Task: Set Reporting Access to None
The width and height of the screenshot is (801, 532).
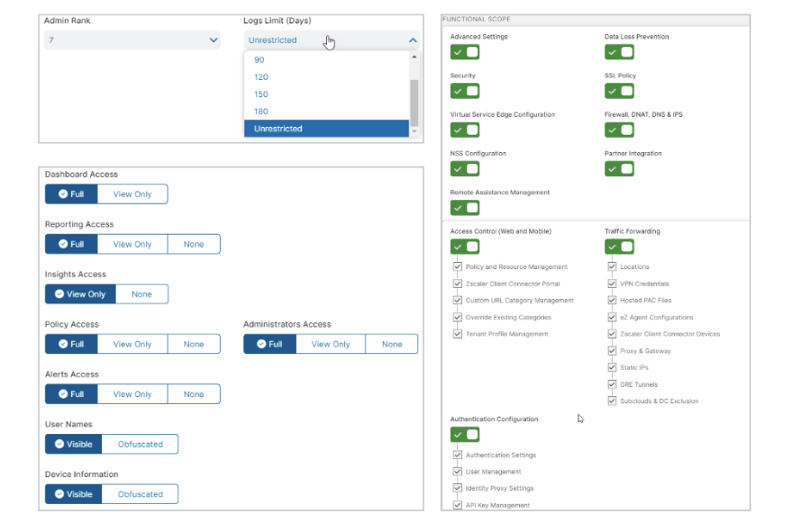Action: tap(194, 244)
